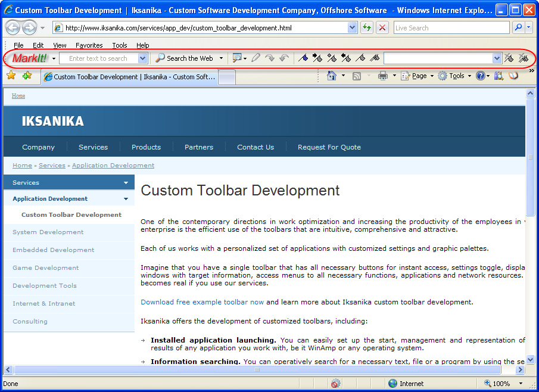539x392 pixels.
Task: Click the browser Back button
Action: 13,28
